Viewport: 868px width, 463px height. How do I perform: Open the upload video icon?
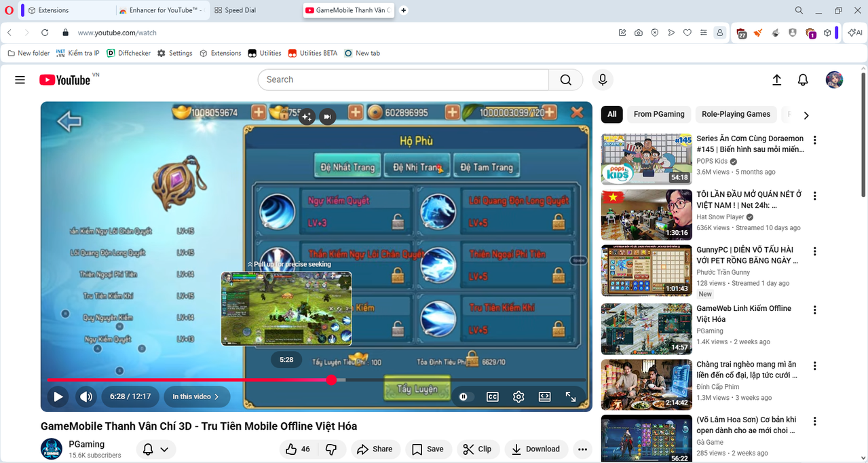pos(777,80)
